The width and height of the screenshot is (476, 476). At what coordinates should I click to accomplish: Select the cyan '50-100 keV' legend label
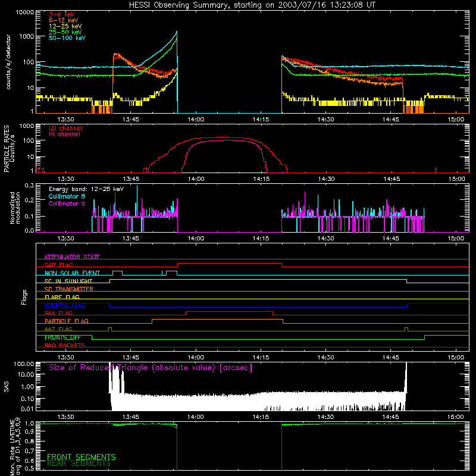point(67,38)
